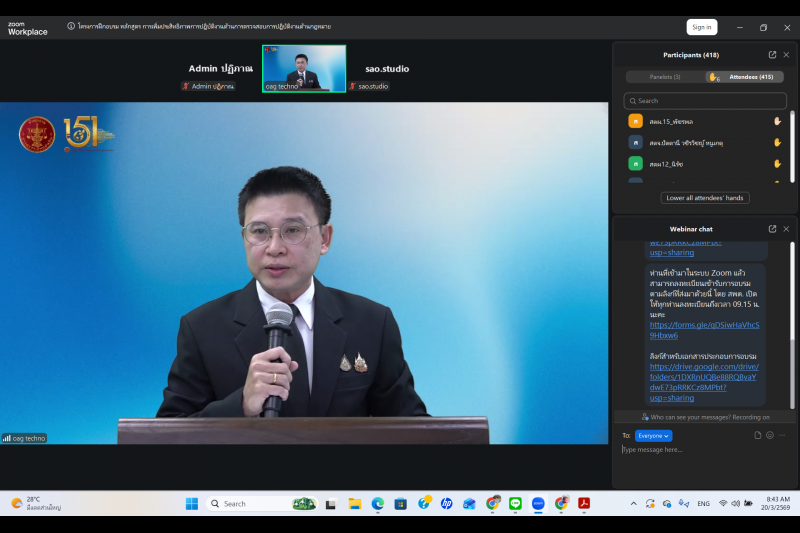This screenshot has width=800, height=533.
Task: Click the participants Search field
Action: [705, 100]
